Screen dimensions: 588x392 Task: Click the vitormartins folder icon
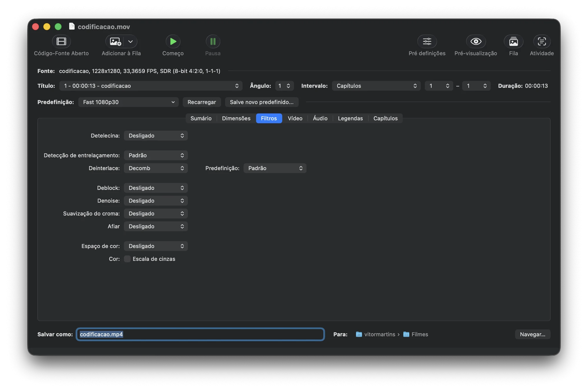coord(359,334)
